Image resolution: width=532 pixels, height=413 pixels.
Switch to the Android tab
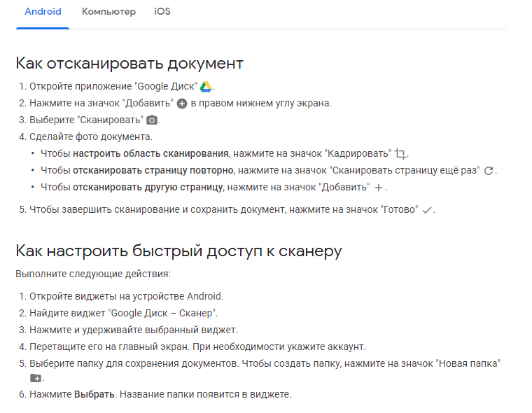tap(43, 11)
